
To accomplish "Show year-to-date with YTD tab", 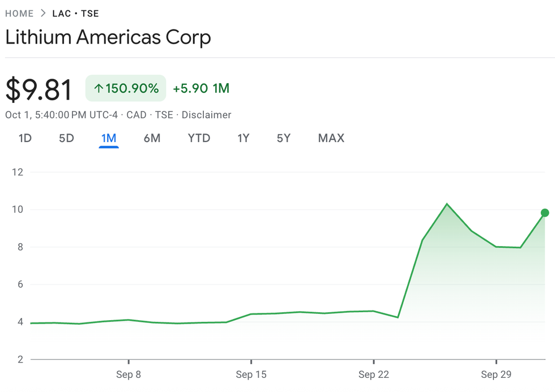I will click(x=199, y=138).
